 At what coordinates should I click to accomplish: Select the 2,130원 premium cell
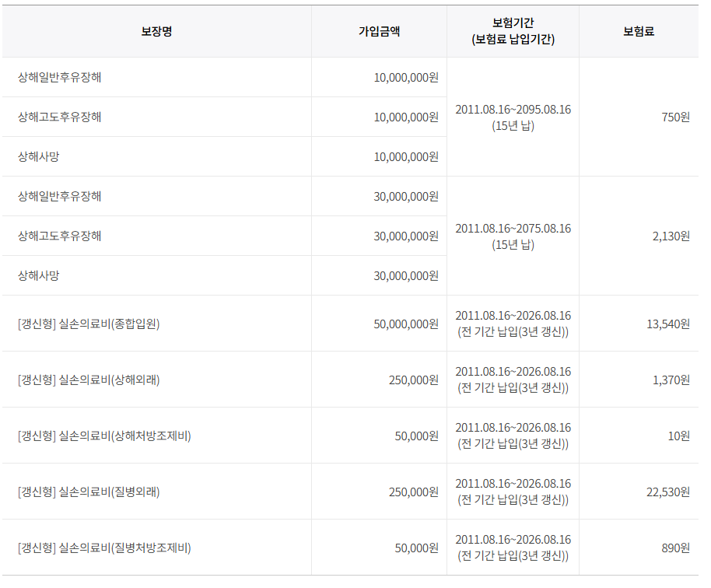click(x=671, y=236)
